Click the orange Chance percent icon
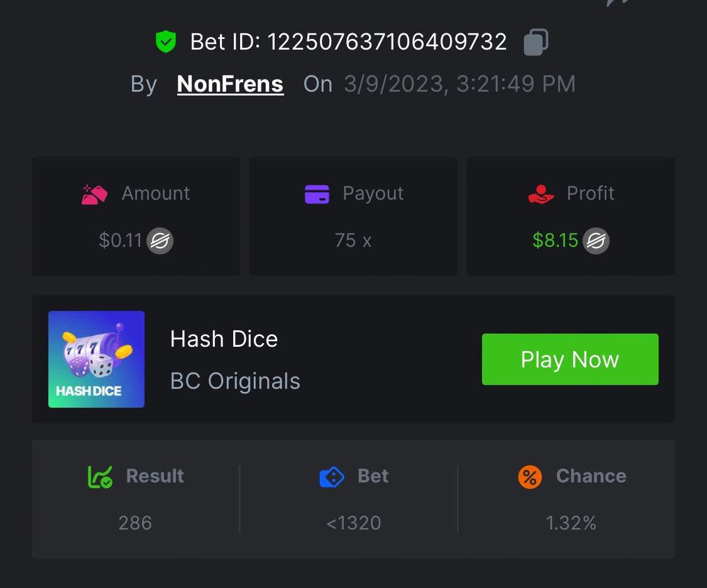This screenshot has width=707, height=588. [530, 477]
